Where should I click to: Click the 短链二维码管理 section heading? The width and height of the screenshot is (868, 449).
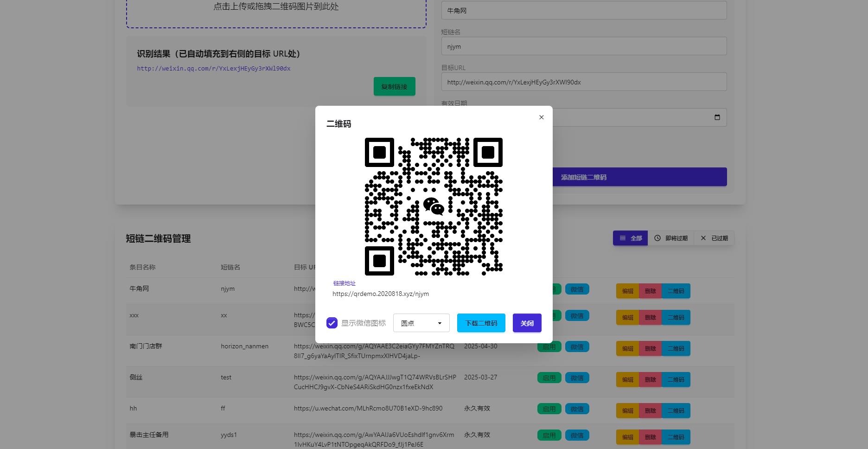pos(158,238)
